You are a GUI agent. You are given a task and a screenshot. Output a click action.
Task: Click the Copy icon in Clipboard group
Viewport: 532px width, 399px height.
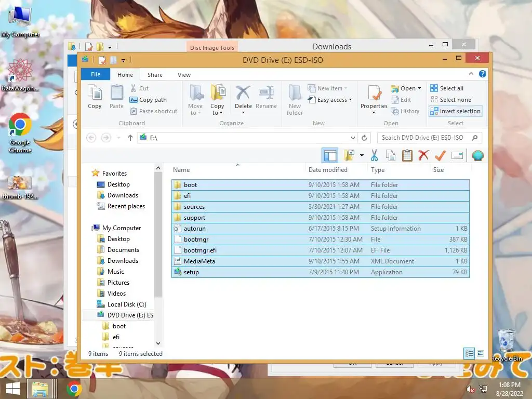(x=95, y=97)
